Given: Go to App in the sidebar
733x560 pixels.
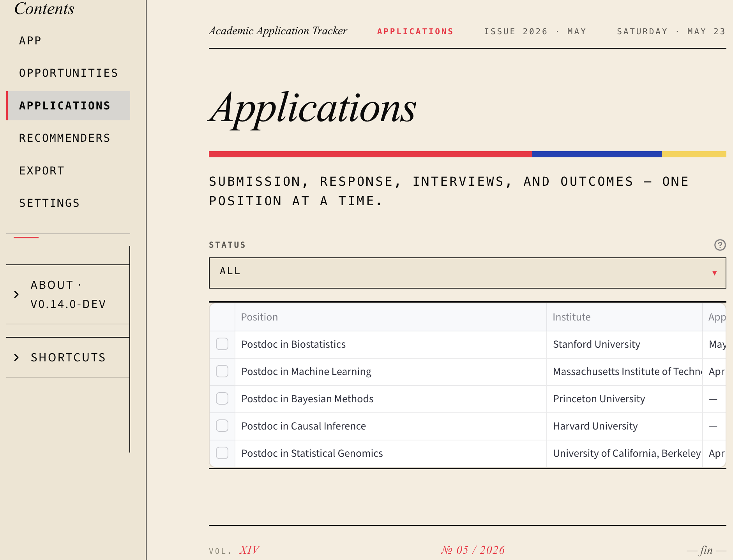Looking at the screenshot, I should coord(68,41).
